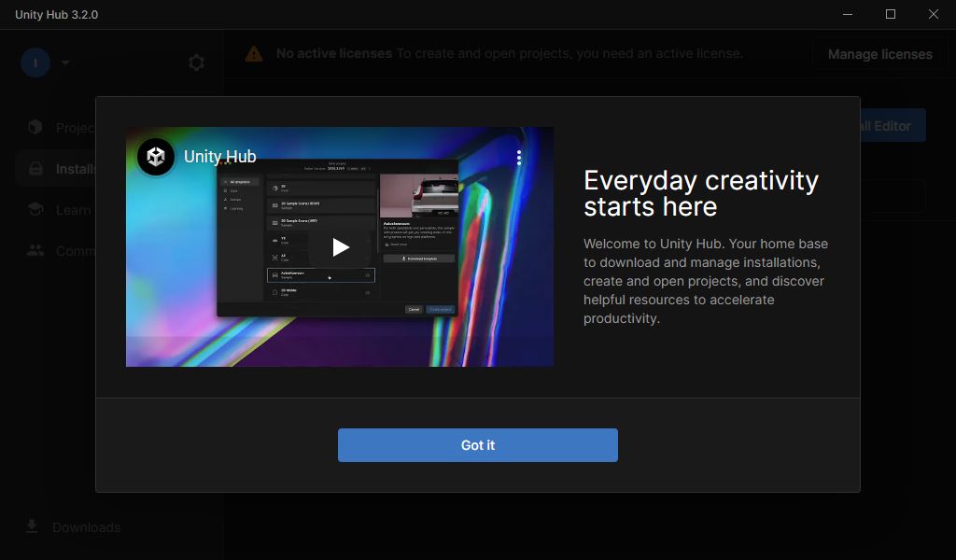Open Manage licenses

(879, 54)
